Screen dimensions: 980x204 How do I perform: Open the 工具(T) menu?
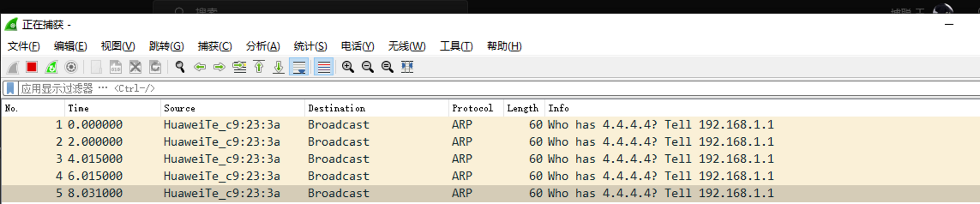(x=456, y=46)
